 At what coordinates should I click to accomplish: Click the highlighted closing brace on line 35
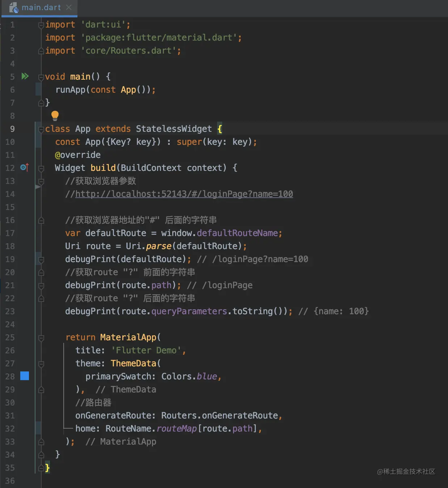[47, 468]
